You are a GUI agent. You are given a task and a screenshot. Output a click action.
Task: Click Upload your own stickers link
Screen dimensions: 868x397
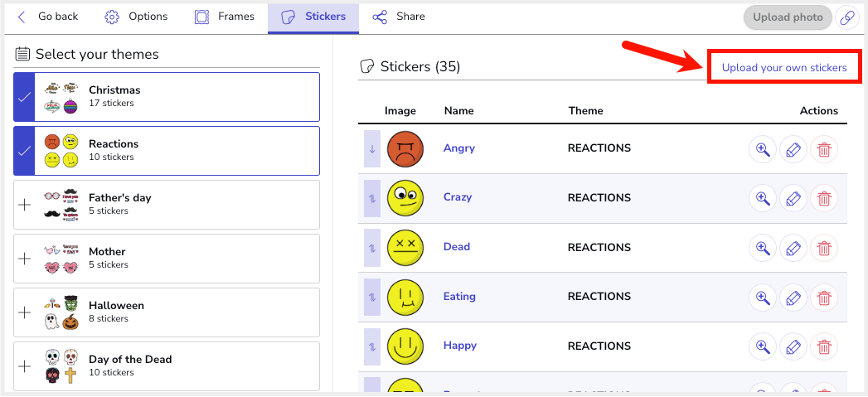click(x=784, y=67)
